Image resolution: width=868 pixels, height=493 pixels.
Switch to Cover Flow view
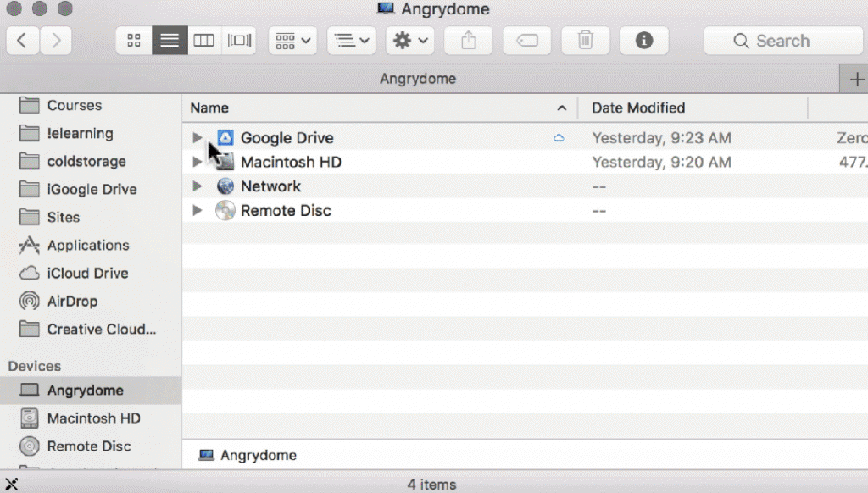click(240, 41)
